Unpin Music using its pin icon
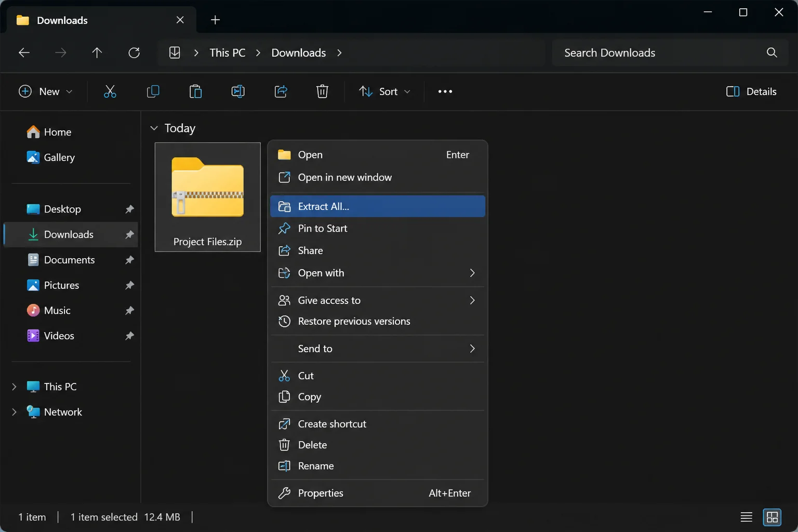Viewport: 798px width, 532px height. [129, 310]
